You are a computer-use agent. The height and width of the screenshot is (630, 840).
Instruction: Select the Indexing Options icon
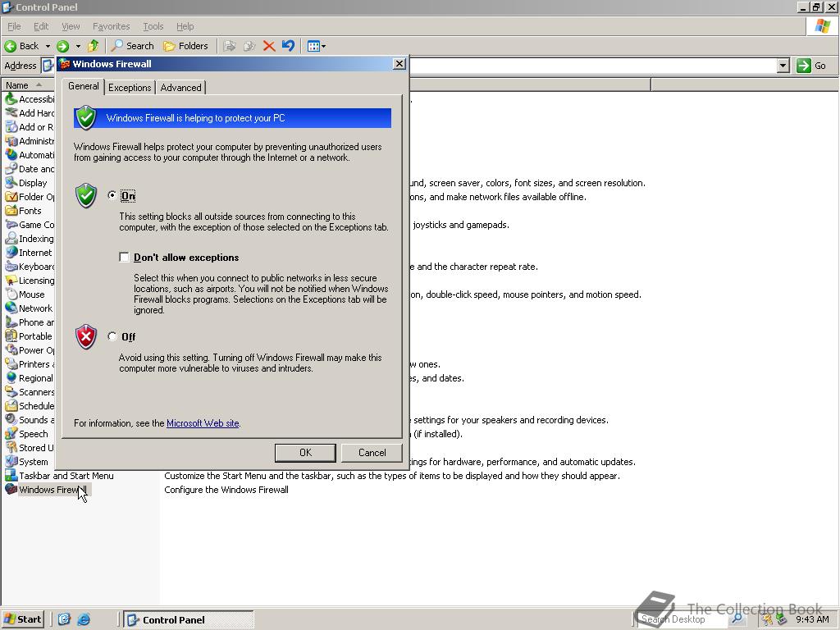click(11, 239)
